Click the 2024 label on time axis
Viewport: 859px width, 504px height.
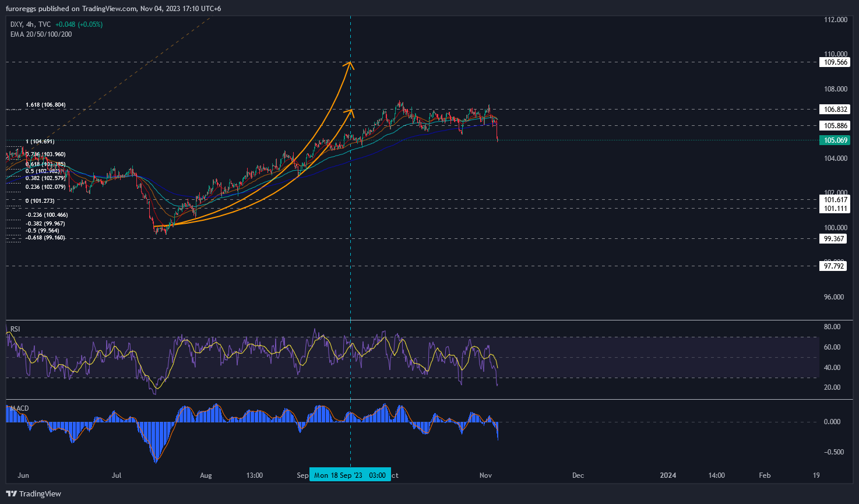pos(668,475)
